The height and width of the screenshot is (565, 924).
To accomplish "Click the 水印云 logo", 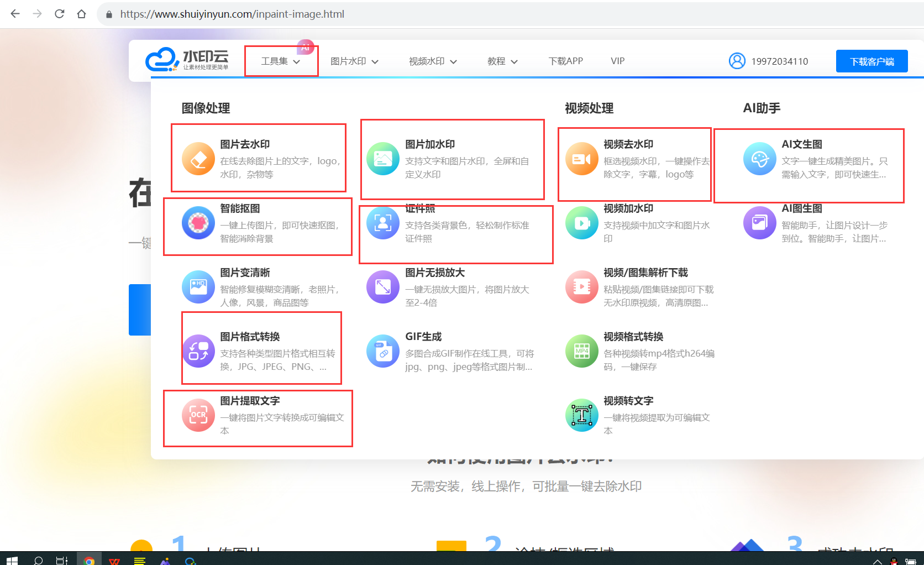I will click(x=187, y=60).
